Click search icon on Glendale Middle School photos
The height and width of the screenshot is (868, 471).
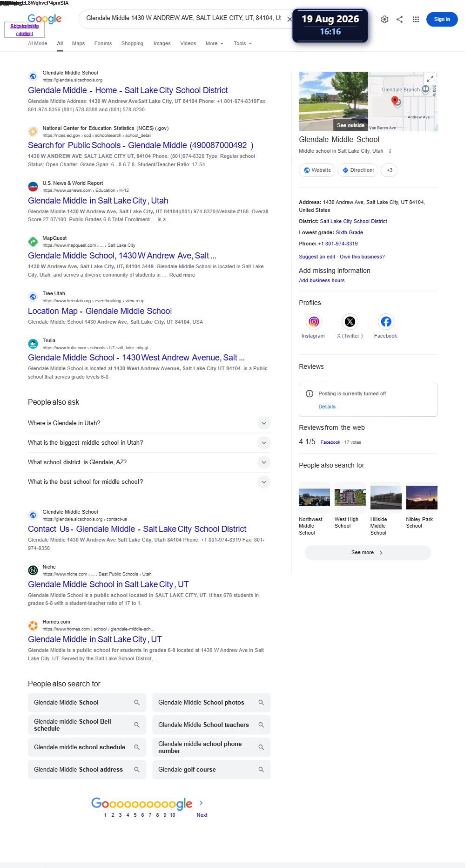(261, 703)
